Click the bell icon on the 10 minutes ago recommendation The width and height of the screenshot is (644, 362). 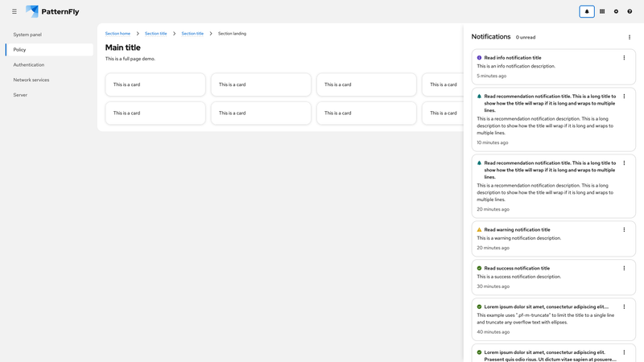pyautogui.click(x=479, y=97)
